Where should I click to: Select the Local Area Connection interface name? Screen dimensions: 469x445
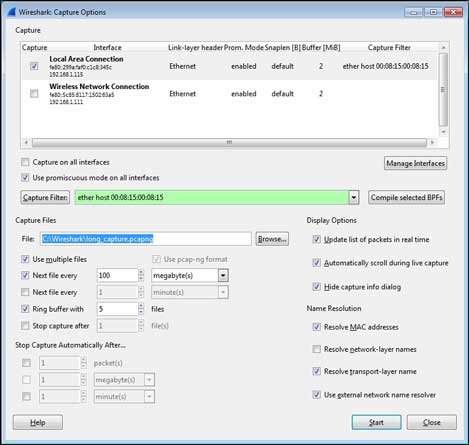pyautogui.click(x=86, y=59)
